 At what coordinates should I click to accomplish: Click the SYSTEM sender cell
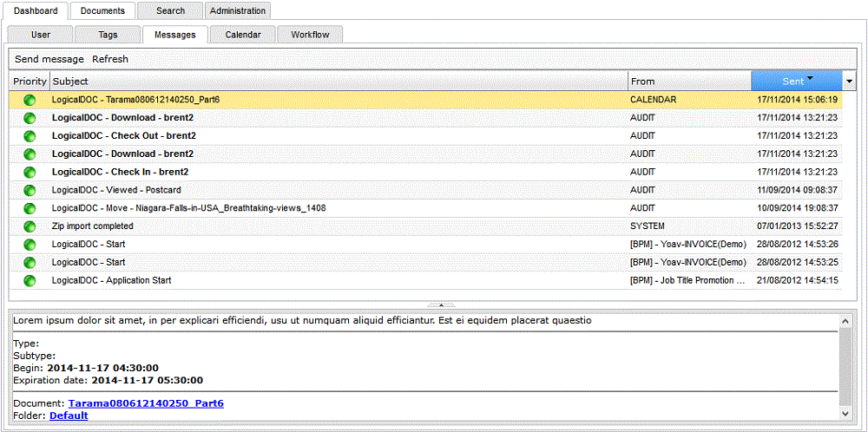point(648,226)
